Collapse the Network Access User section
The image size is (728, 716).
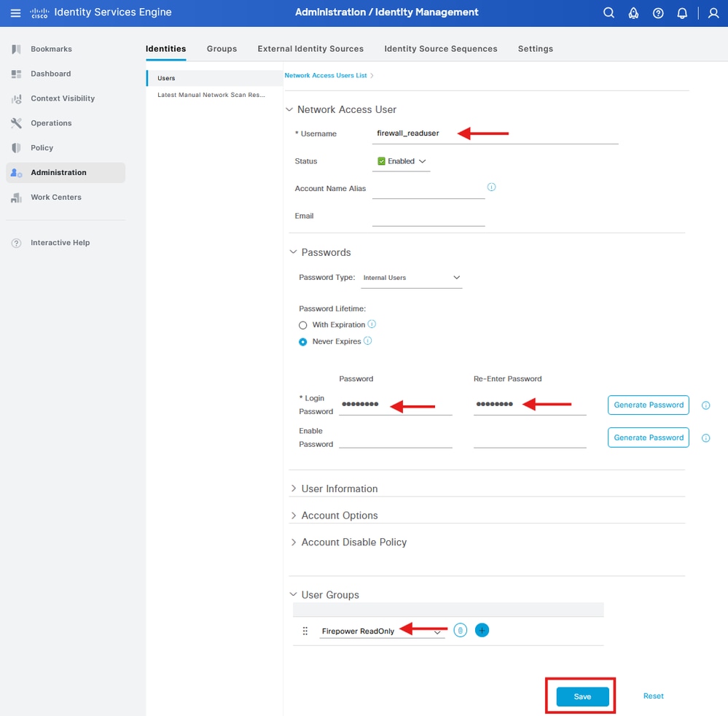(x=289, y=109)
